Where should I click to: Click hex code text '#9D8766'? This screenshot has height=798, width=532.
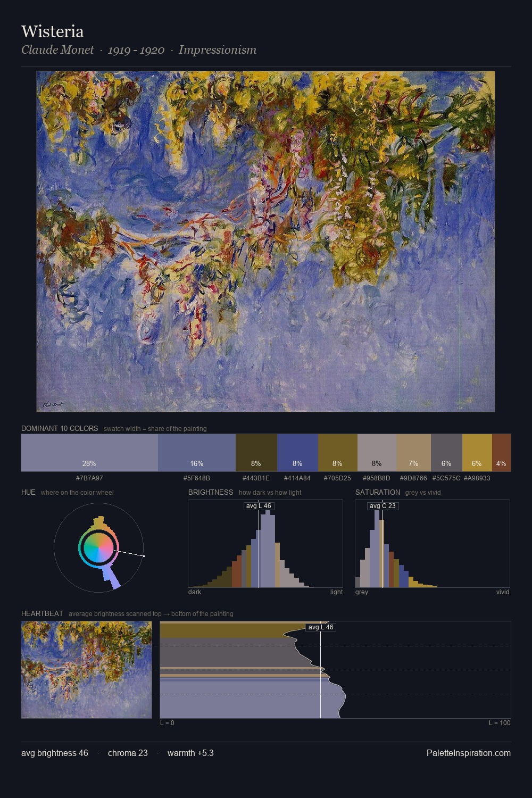coord(413,478)
